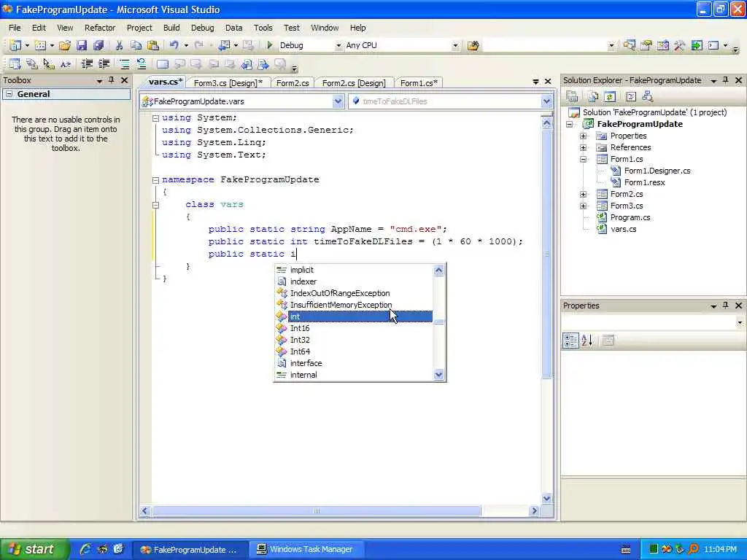Switch Properties panel to Alphabetical view
Image resolution: width=747 pixels, height=560 pixels.
587,340
